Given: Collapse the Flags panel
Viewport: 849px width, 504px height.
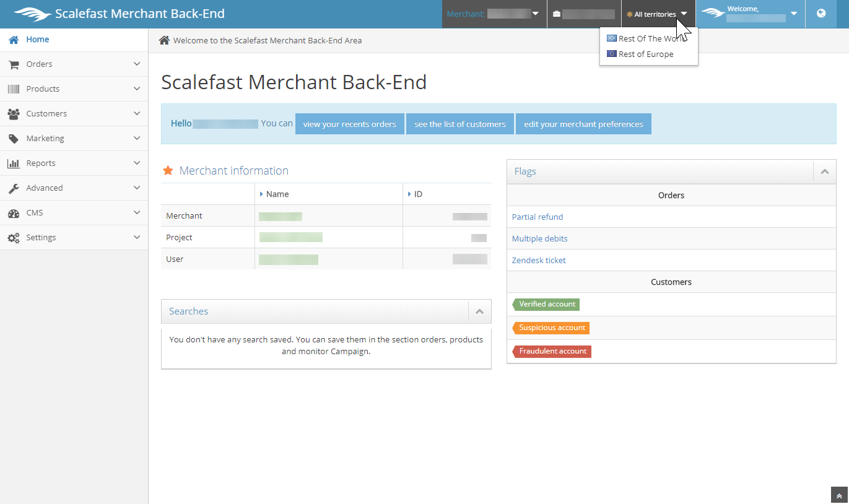Looking at the screenshot, I should click(824, 172).
